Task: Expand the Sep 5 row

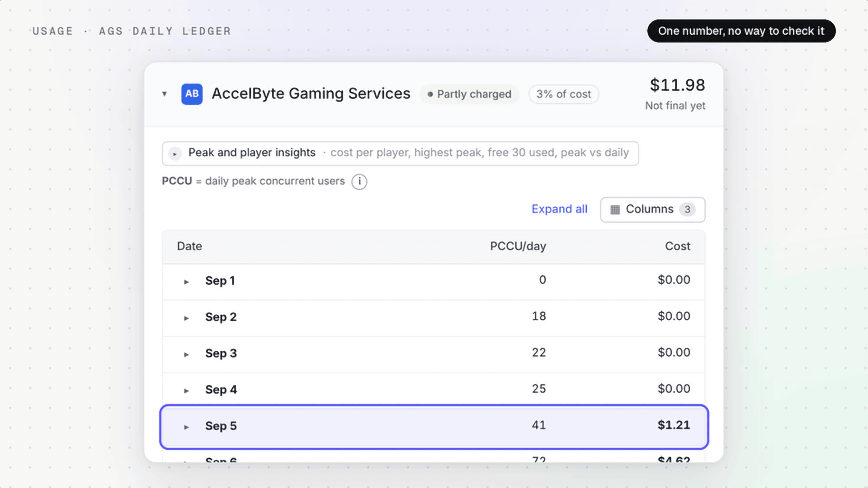Action: pos(186,427)
